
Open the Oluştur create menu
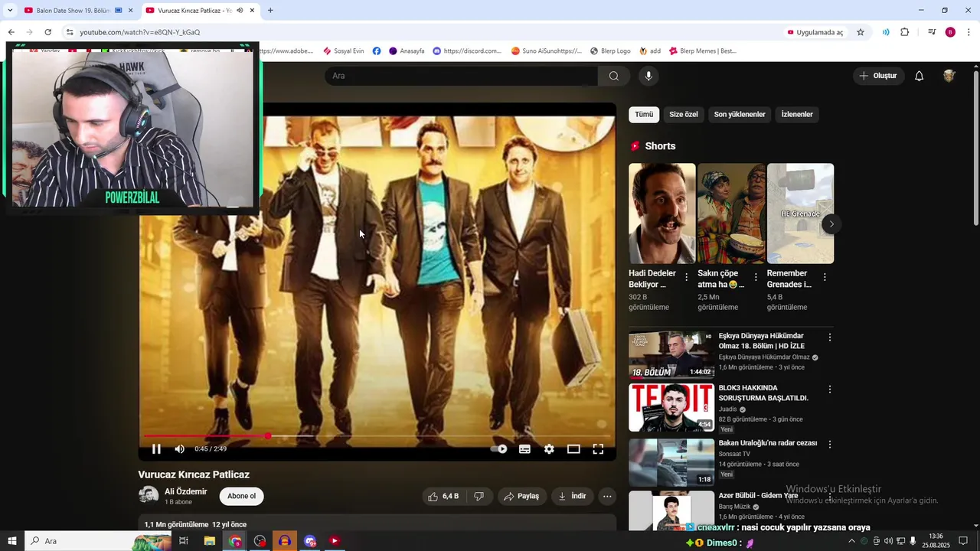878,76
